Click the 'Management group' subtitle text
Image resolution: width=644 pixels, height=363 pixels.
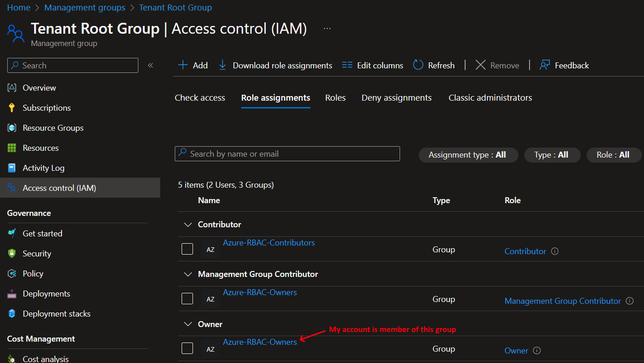click(x=64, y=44)
